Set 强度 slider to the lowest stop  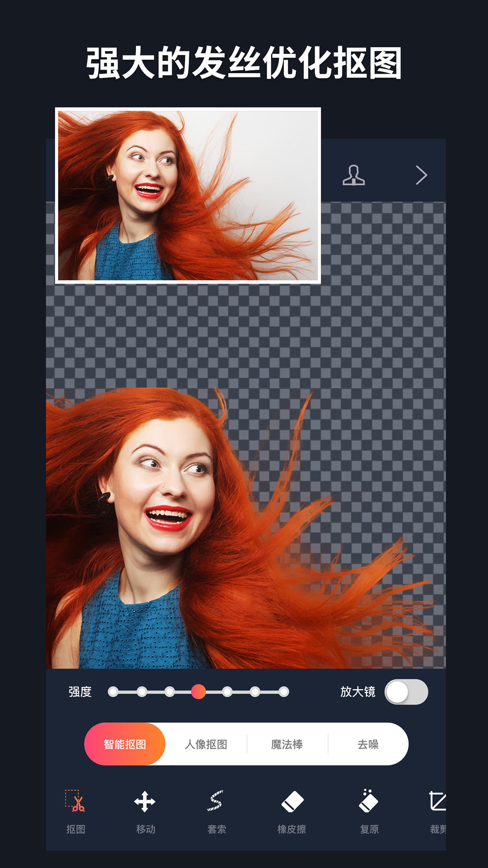[x=113, y=692]
